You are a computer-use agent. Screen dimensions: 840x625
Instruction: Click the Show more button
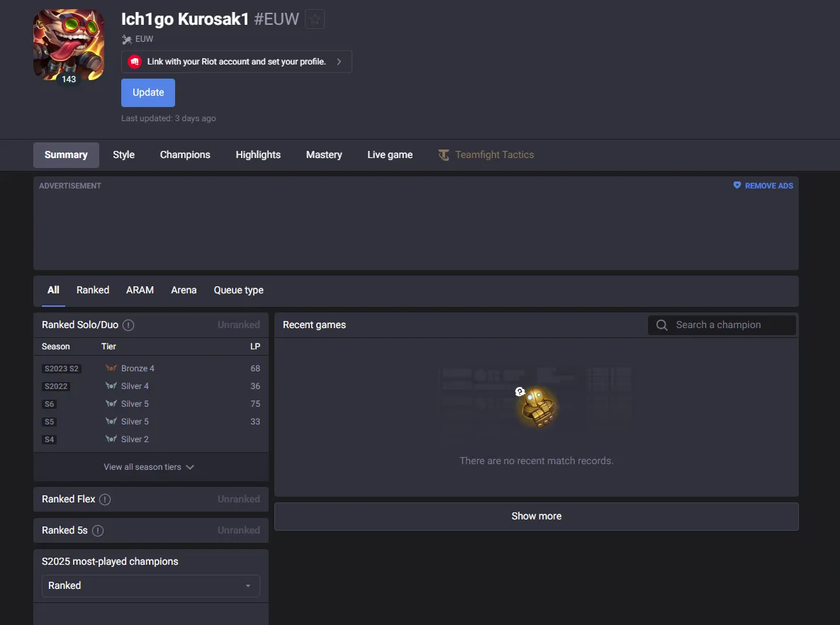(536, 517)
